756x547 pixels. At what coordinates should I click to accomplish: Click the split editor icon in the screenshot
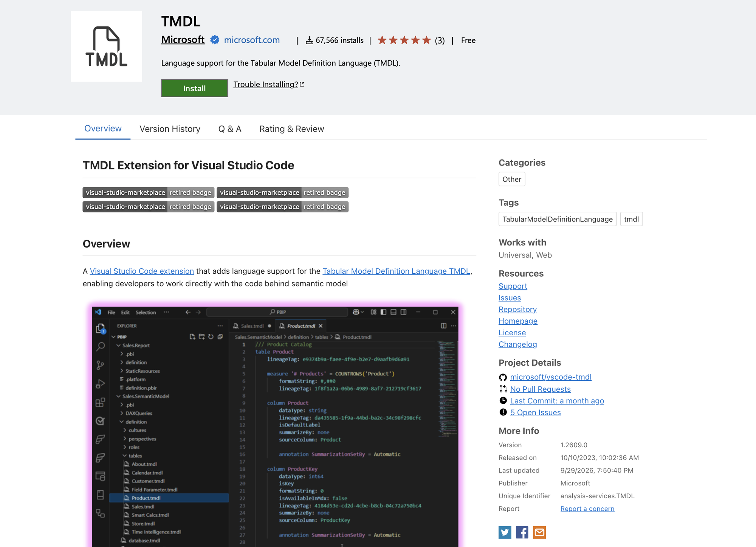pyautogui.click(x=444, y=326)
